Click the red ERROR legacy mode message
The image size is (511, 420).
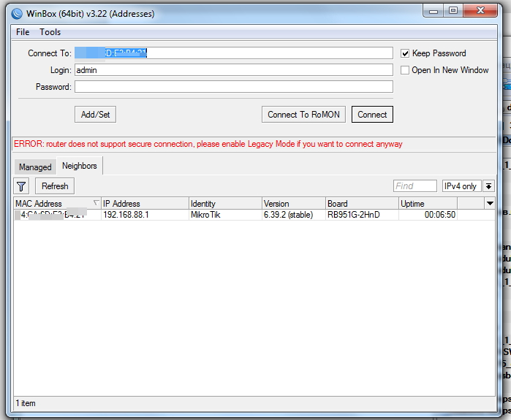[x=208, y=144]
